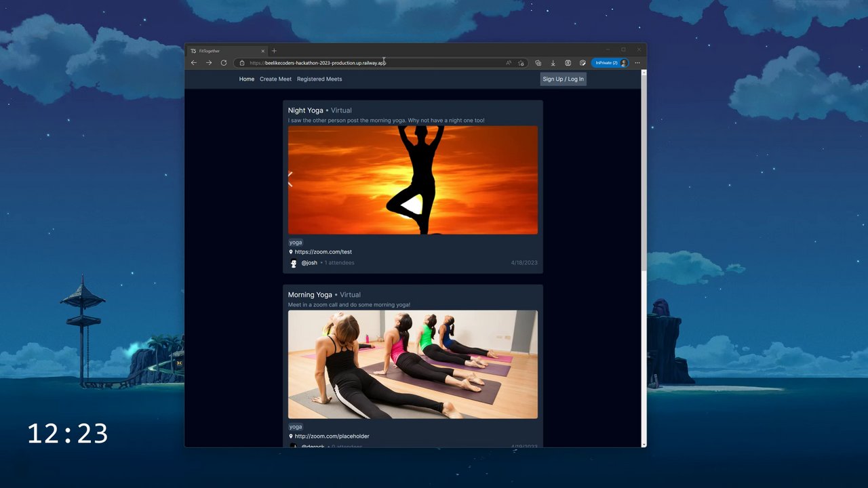Select the FitTogether browser tab
Image resolution: width=868 pixels, height=488 pixels.
[227, 51]
